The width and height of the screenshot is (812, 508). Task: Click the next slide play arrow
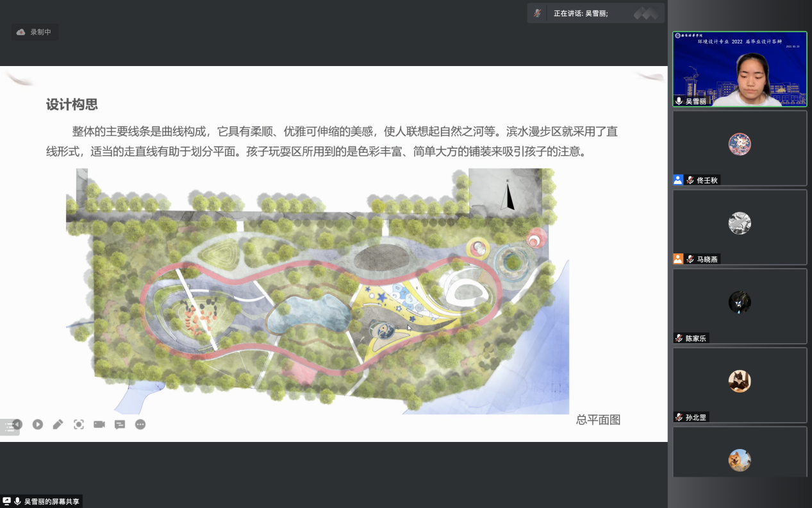pyautogui.click(x=38, y=424)
